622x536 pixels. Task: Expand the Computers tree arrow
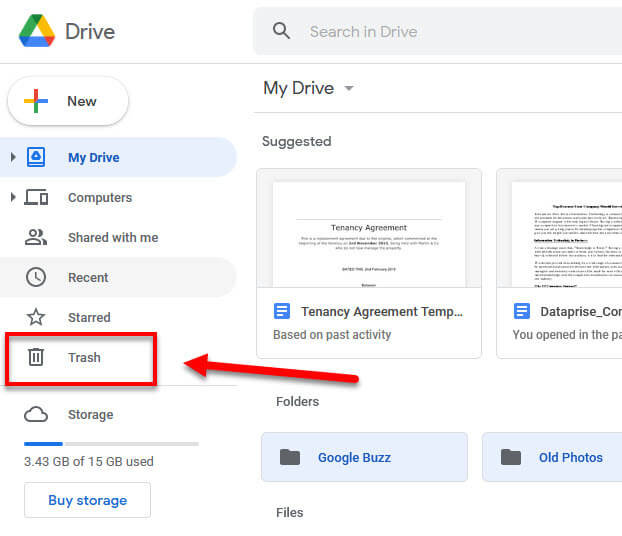[13, 197]
